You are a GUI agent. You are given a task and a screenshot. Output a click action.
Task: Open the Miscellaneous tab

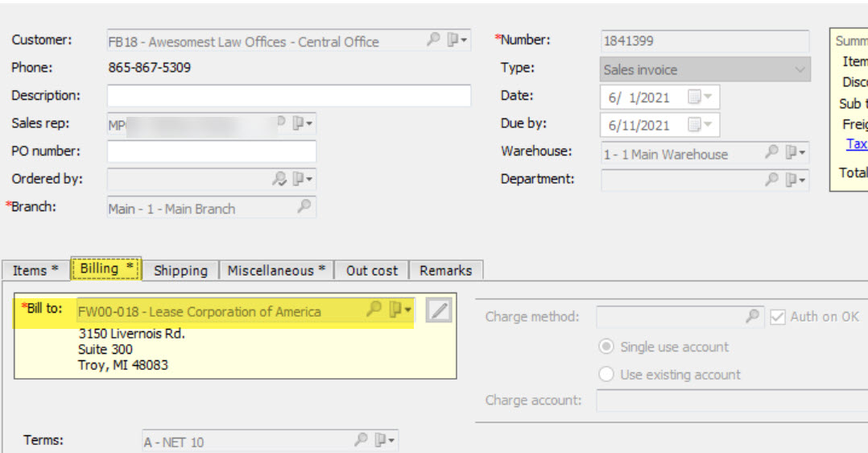(x=276, y=271)
